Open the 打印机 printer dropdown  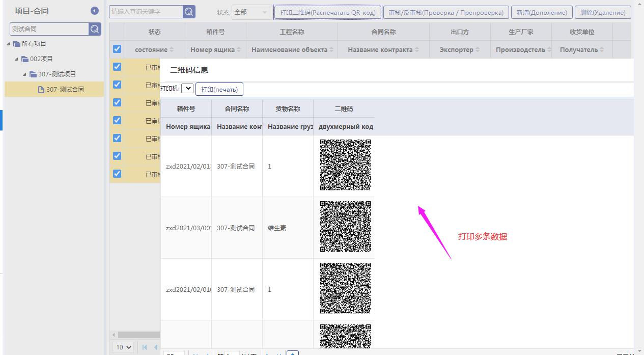click(x=187, y=89)
